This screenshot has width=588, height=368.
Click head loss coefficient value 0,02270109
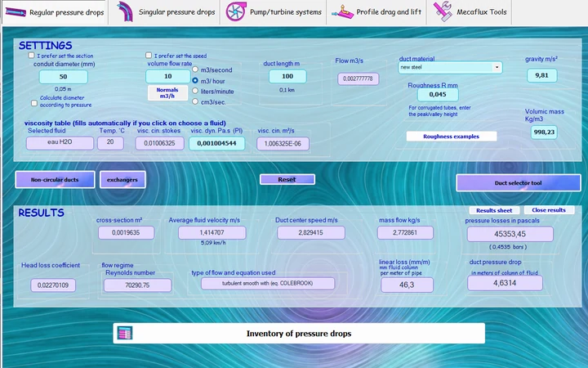tap(53, 285)
